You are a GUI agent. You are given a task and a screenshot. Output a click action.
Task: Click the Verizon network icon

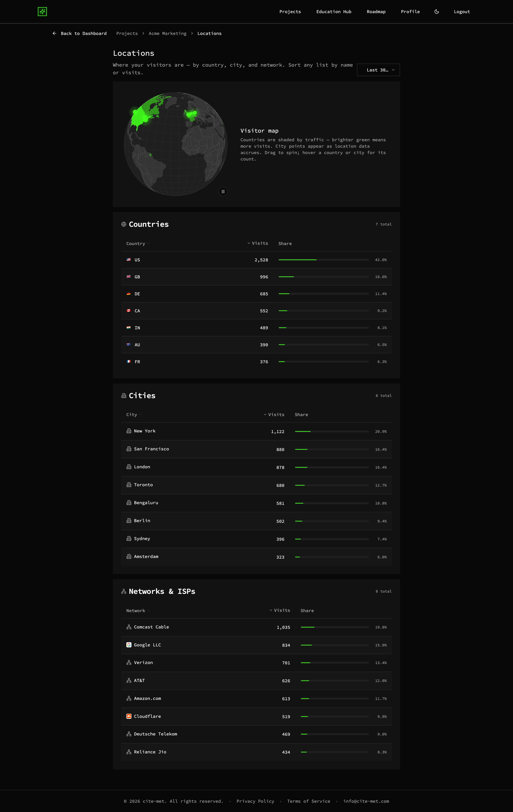129,663
